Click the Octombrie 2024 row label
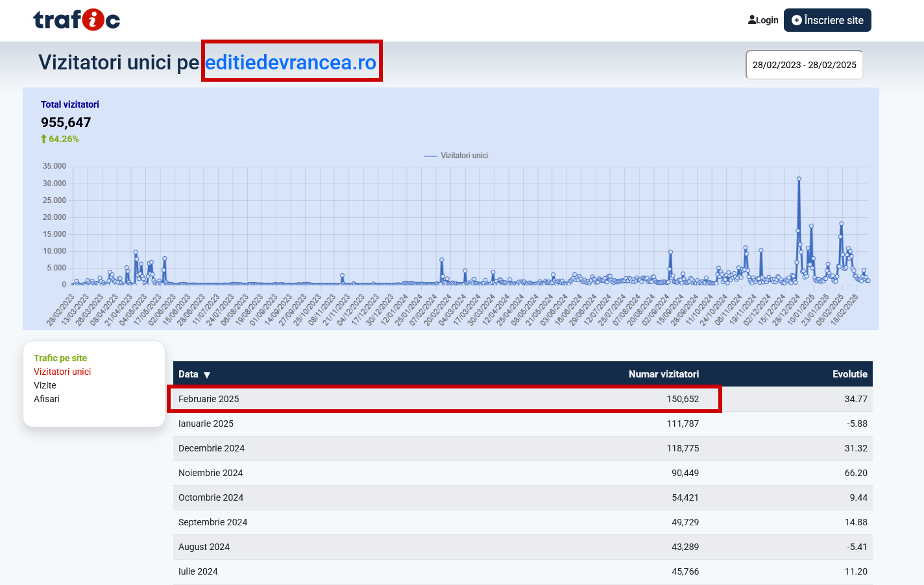 (211, 497)
